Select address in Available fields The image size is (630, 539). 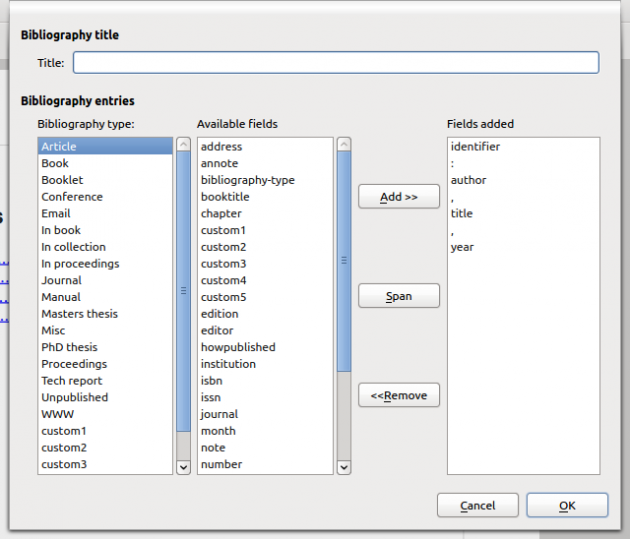[222, 147]
